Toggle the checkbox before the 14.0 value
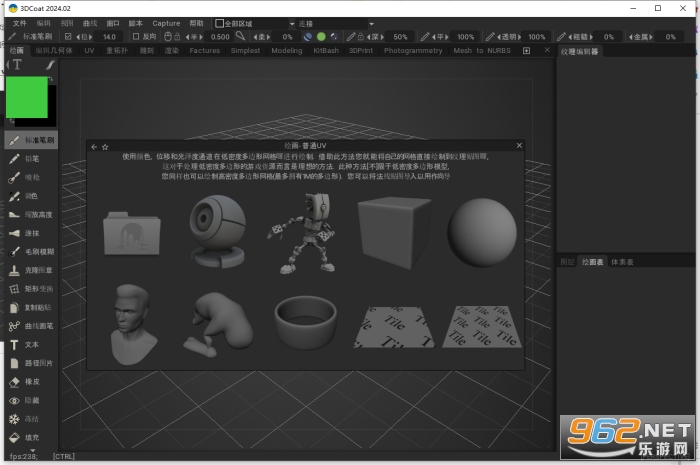The height and width of the screenshot is (465, 700). 68,37
